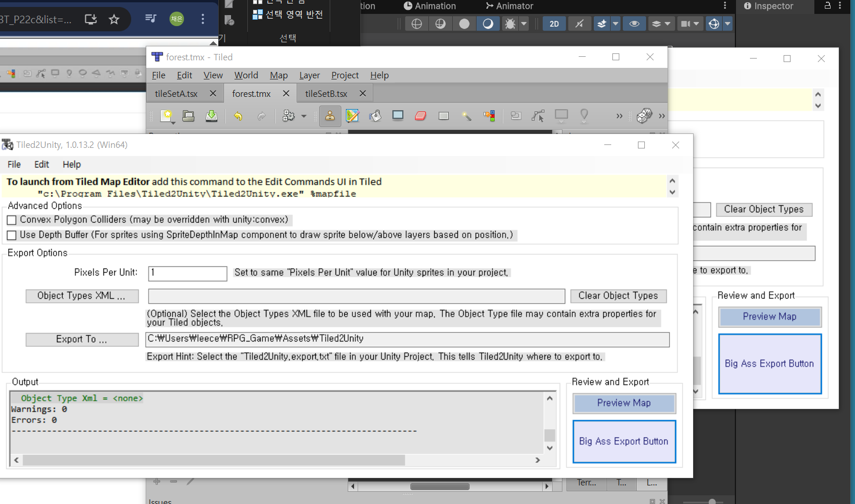Viewport: 855px width, 504px height.
Task: Open the World menu in Tiled
Action: [246, 75]
